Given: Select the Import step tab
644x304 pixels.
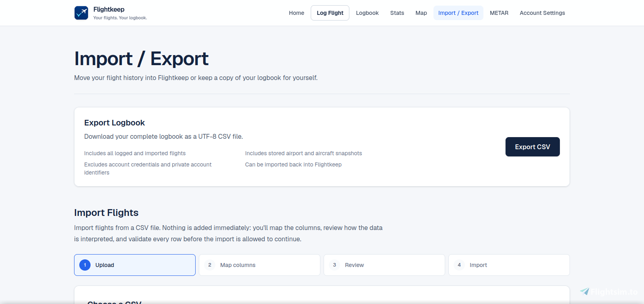Looking at the screenshot, I should point(509,265).
